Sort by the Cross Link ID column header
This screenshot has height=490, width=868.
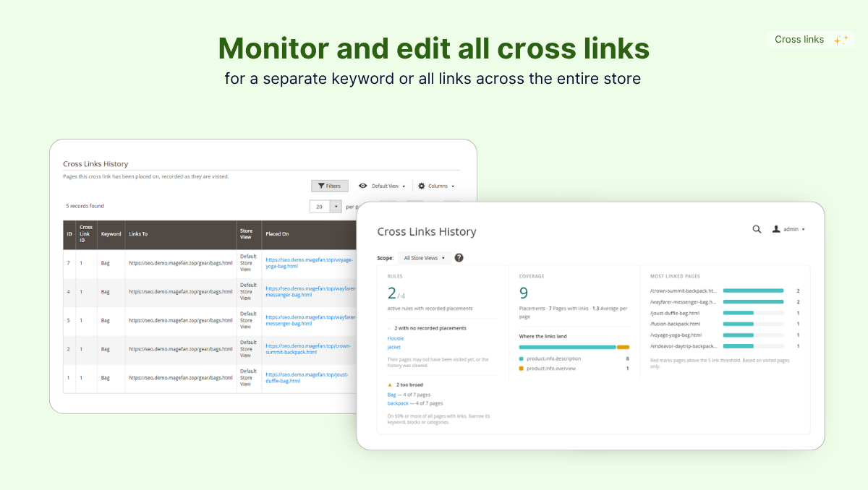86,234
